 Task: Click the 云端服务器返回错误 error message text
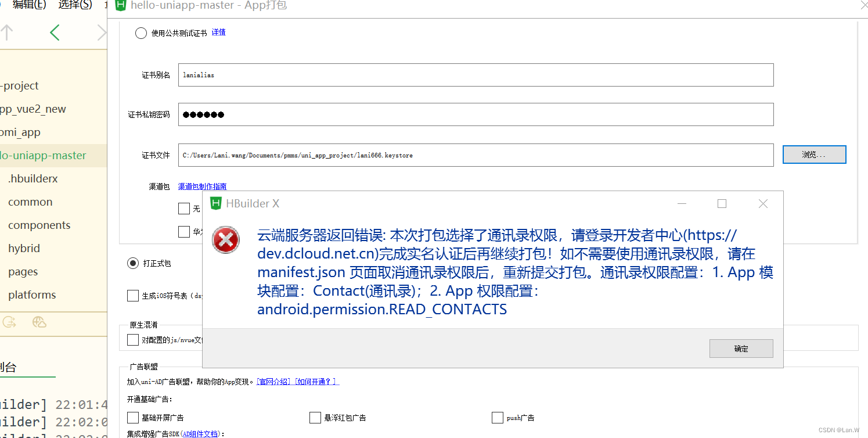516,272
